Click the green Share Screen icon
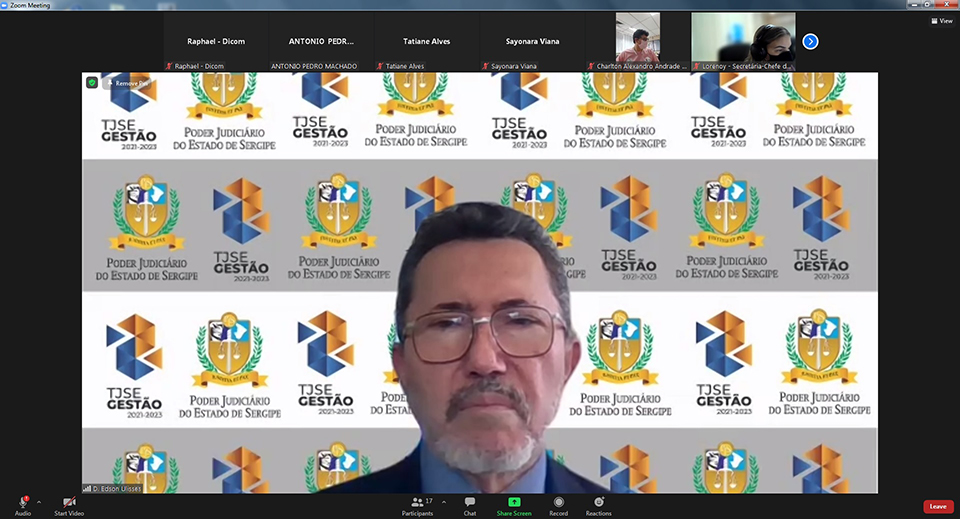The width and height of the screenshot is (960, 519). pos(514,502)
